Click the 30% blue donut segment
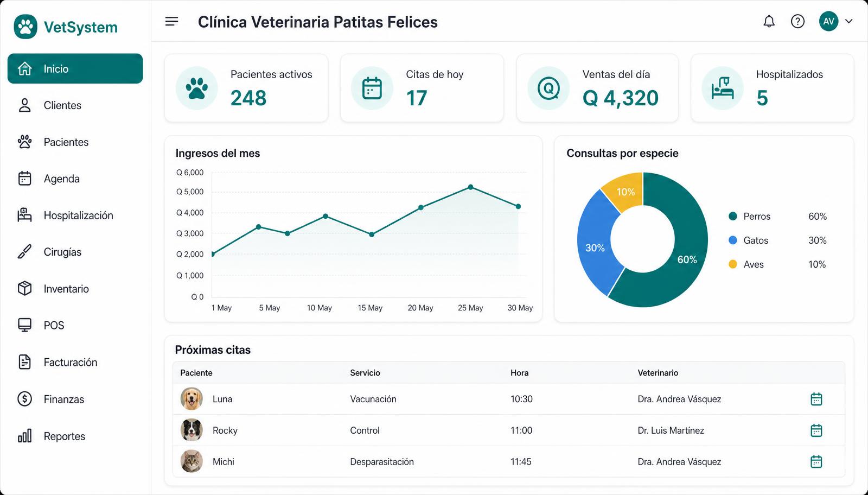The image size is (868, 495). (595, 247)
